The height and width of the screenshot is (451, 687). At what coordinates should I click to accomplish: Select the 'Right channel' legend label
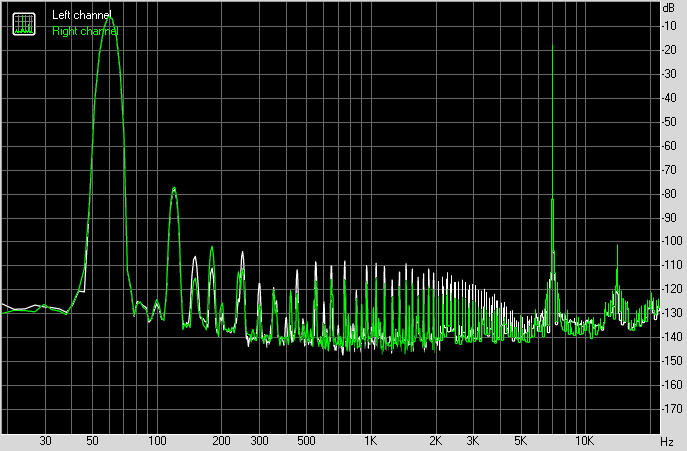pyautogui.click(x=85, y=31)
